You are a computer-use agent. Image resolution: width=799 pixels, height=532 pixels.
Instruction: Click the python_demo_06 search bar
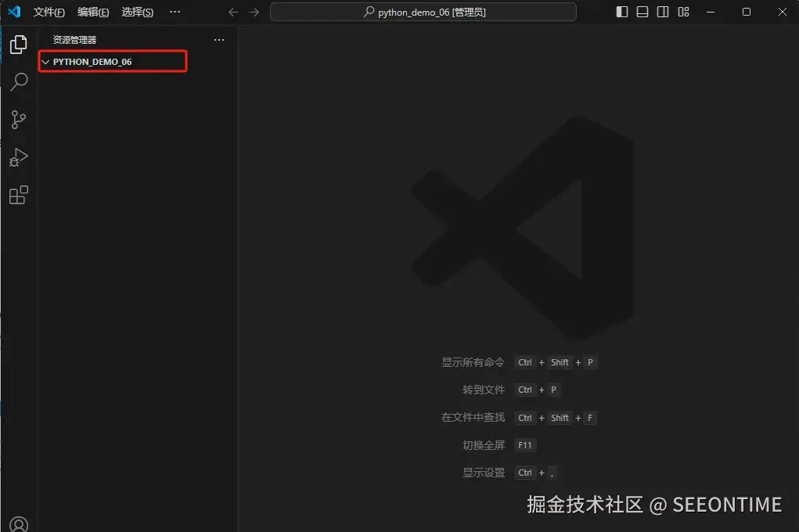pos(423,12)
